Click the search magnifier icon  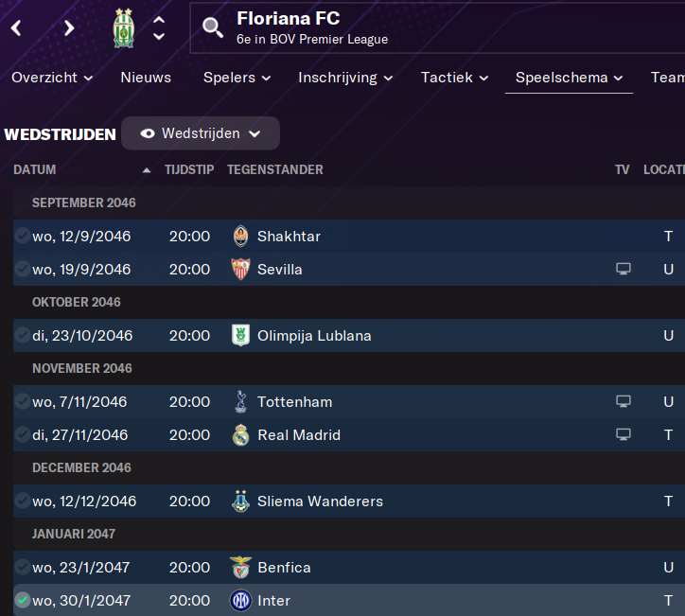coord(214,26)
